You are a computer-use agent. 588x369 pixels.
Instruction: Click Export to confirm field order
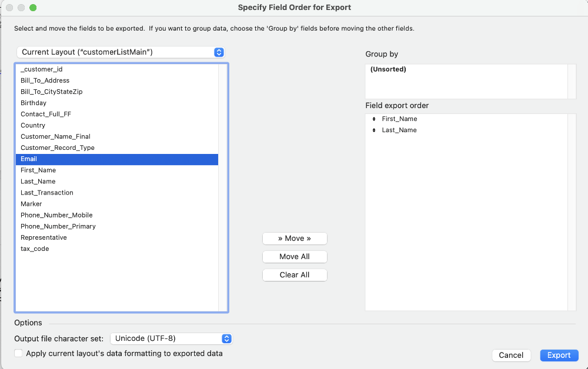559,355
